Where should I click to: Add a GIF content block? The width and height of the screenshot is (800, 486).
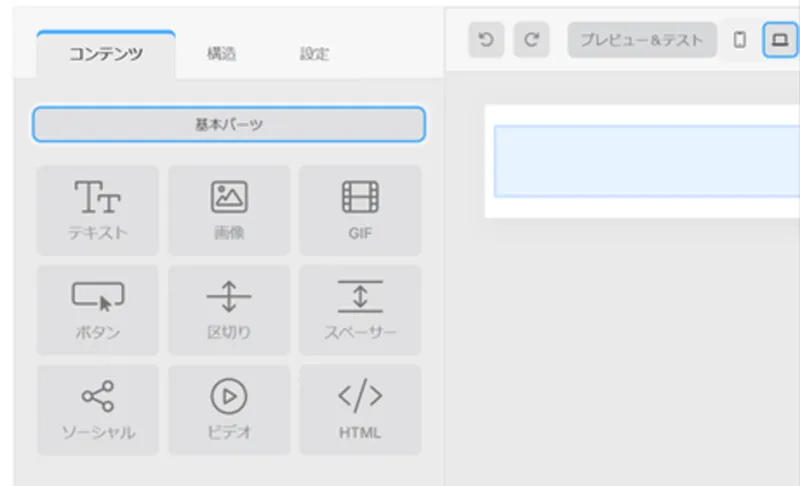[x=360, y=210]
